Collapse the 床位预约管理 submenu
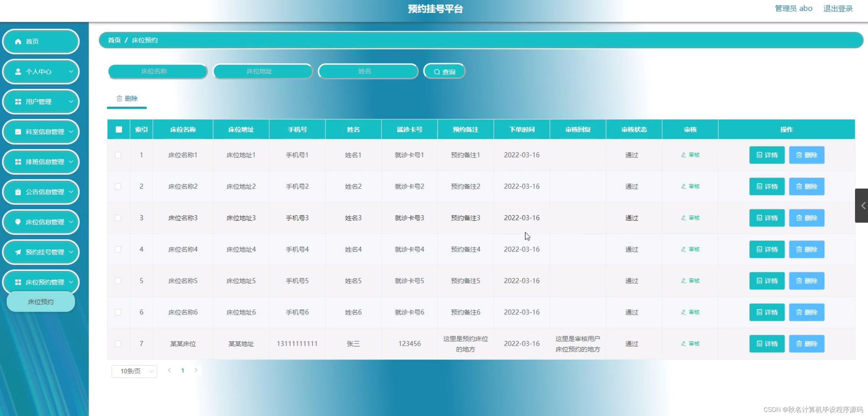Viewport: 868px width, 416px height. (71, 282)
